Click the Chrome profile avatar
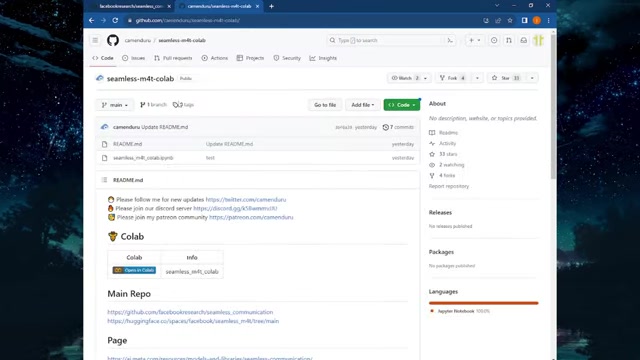640x360 pixels. [x=537, y=20]
